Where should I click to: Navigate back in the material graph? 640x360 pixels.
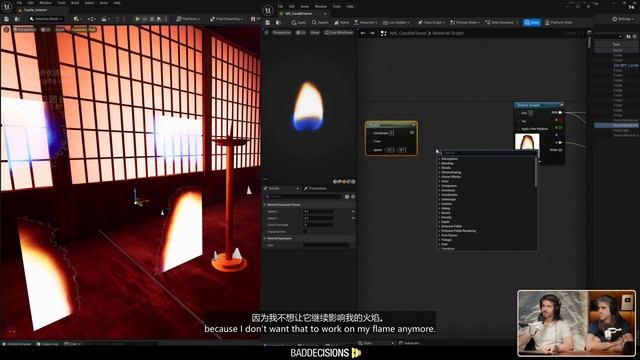363,33
